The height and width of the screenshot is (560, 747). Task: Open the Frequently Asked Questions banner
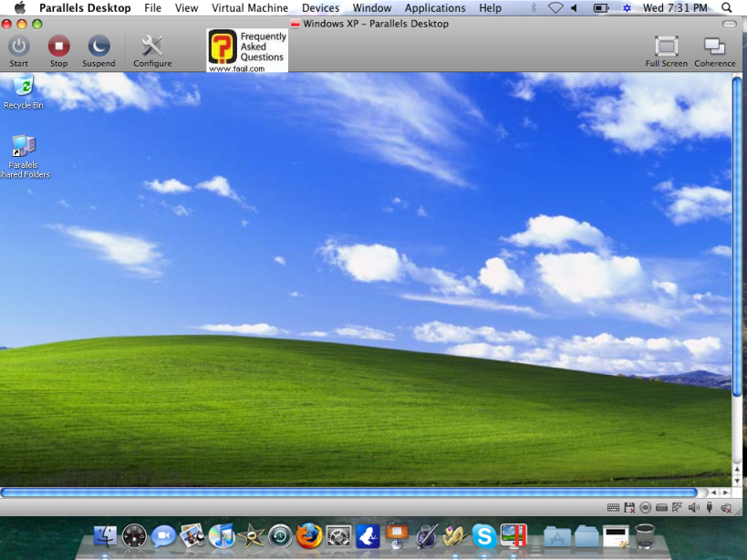pos(247,50)
